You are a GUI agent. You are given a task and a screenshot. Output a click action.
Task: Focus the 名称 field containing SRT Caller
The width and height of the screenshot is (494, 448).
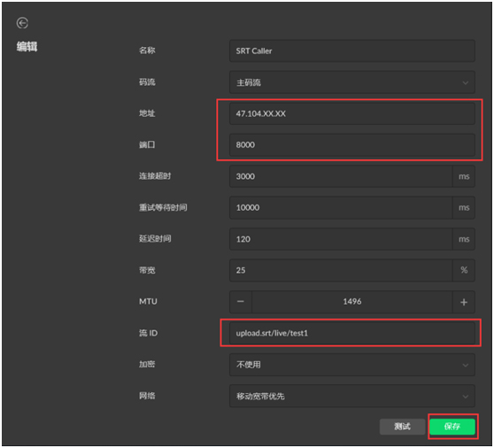352,51
